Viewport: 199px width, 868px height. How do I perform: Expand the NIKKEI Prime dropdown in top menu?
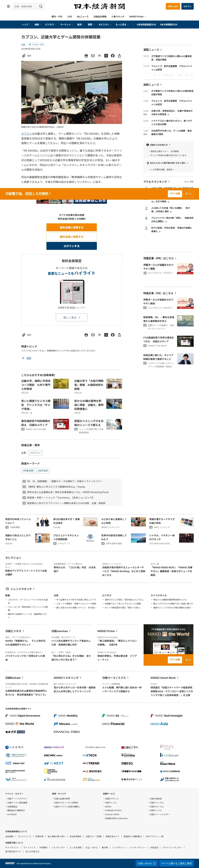[138, 17]
